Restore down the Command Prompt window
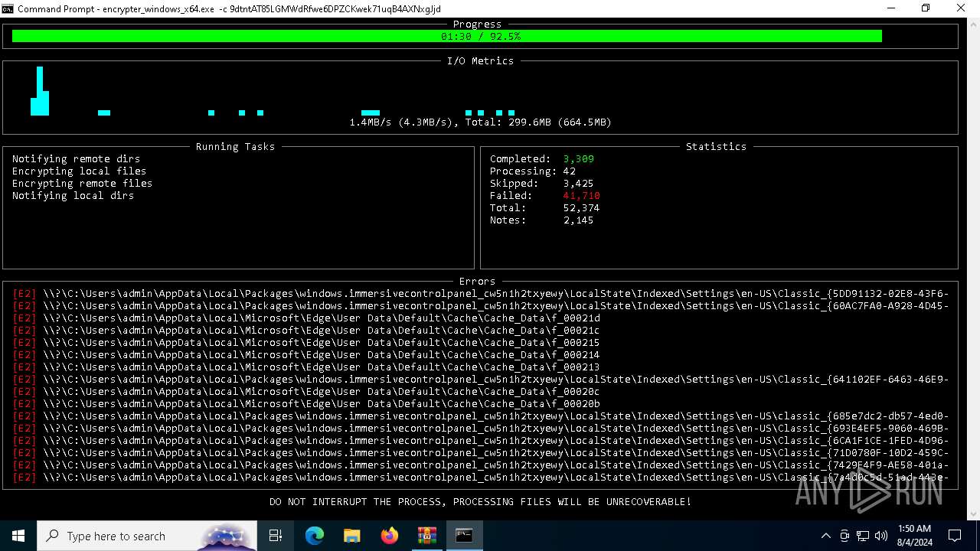Viewport: 980px width, 551px height. tap(926, 8)
